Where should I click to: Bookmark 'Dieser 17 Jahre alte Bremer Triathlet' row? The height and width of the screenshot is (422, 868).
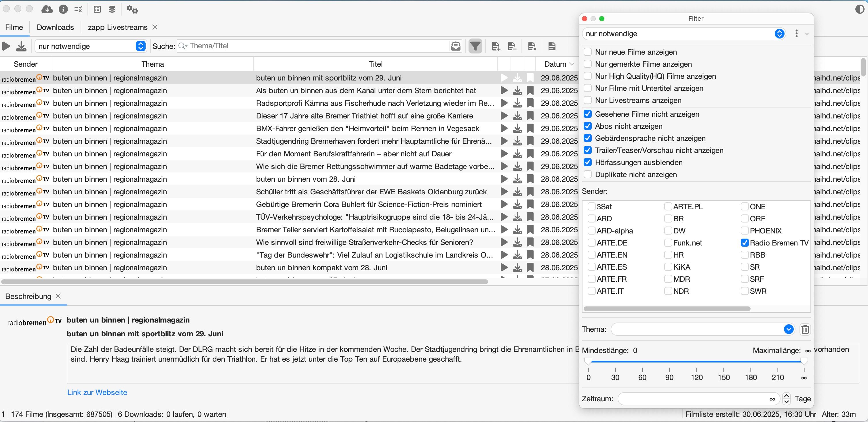click(x=530, y=116)
